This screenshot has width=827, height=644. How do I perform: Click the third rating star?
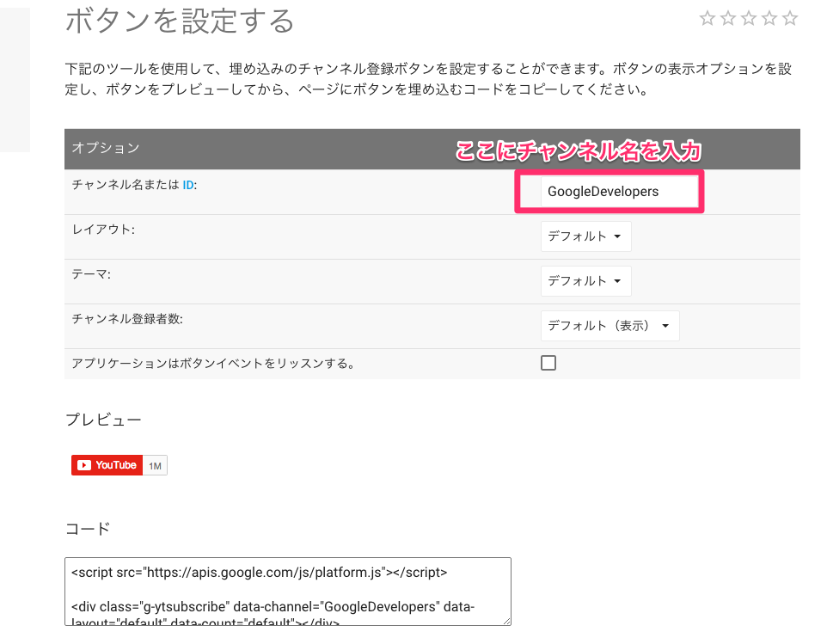(749, 18)
